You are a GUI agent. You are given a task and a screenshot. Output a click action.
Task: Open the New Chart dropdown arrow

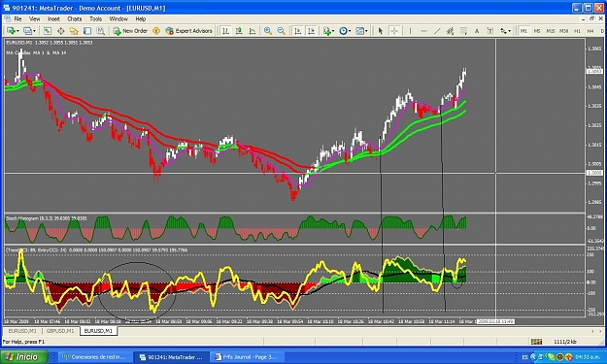pos(17,31)
